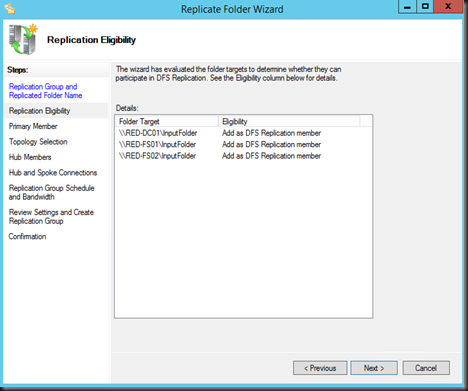468x391 pixels.
Task: Click the wizard icon in the title bar
Action: point(10,9)
